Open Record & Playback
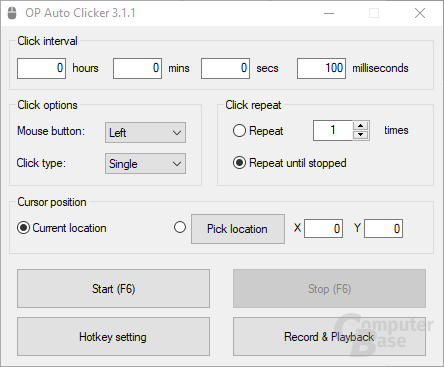Screen dimensions: 444x367 329,337
